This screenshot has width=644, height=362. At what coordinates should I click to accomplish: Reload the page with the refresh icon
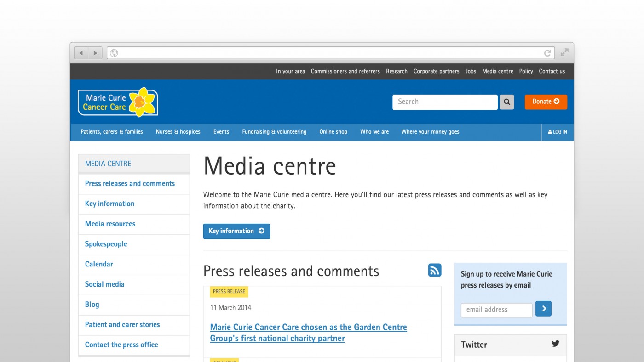point(547,53)
